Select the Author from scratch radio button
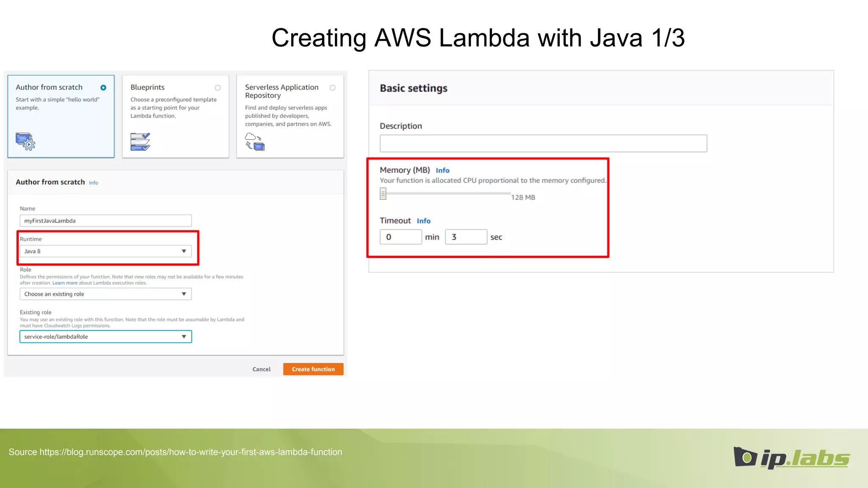 103,88
